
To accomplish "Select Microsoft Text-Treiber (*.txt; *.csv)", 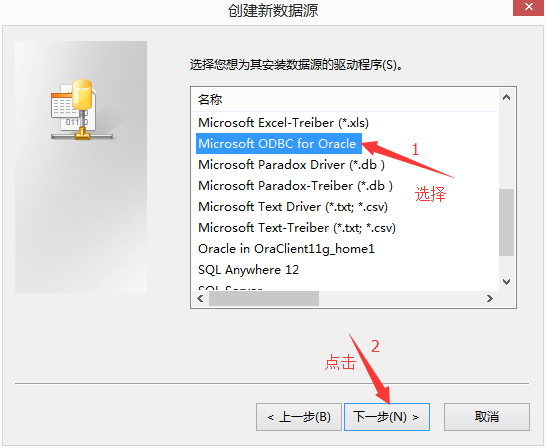I will (x=297, y=228).
